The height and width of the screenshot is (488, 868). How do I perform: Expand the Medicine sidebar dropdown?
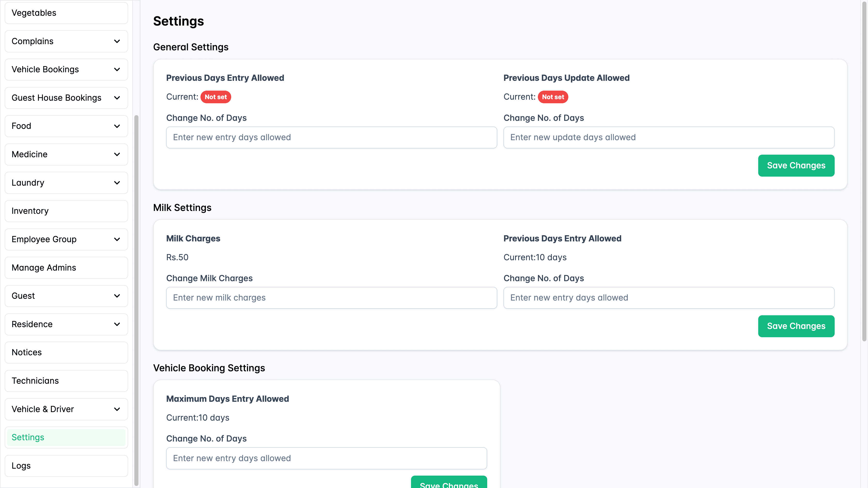click(x=117, y=154)
